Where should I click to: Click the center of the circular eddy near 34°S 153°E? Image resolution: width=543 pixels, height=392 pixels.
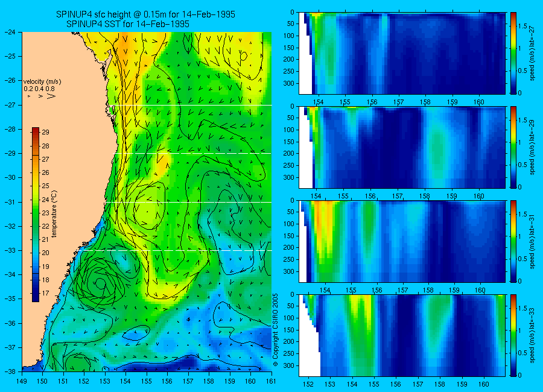pos(100,283)
